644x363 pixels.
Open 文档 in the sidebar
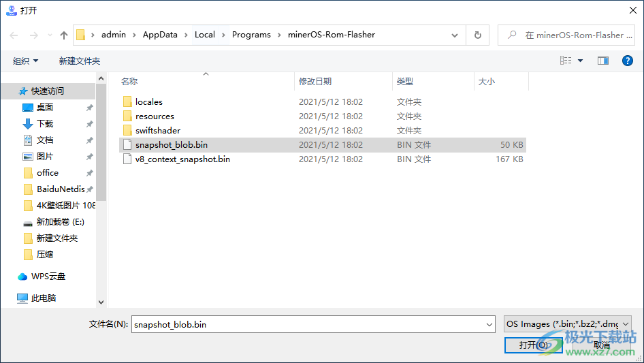[x=45, y=140]
